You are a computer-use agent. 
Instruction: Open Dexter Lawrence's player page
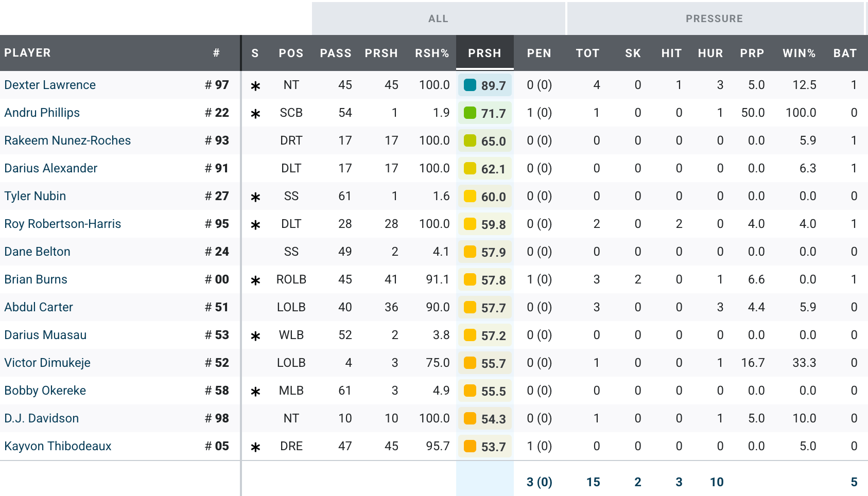50,85
